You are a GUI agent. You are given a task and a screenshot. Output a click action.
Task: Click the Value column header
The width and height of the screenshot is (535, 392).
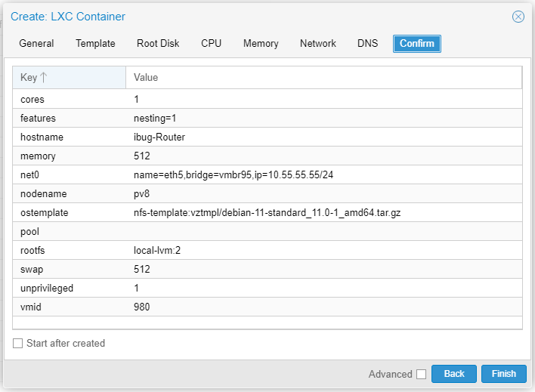[x=324, y=78]
